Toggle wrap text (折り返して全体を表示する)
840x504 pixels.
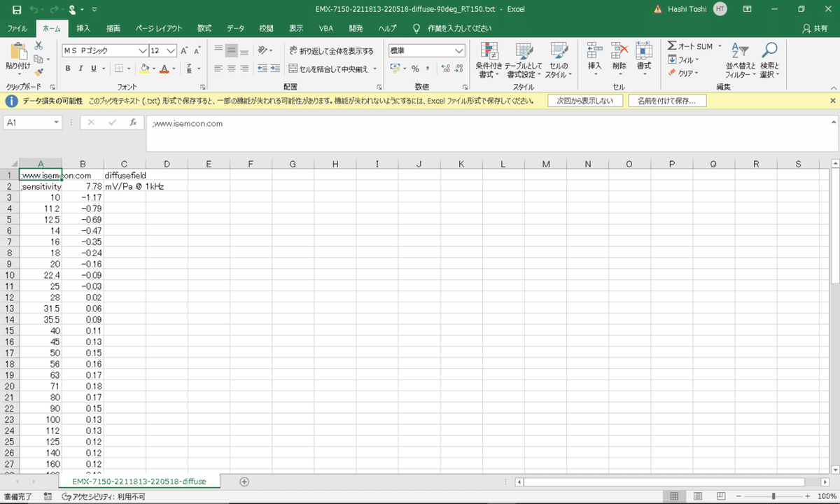coord(332,51)
